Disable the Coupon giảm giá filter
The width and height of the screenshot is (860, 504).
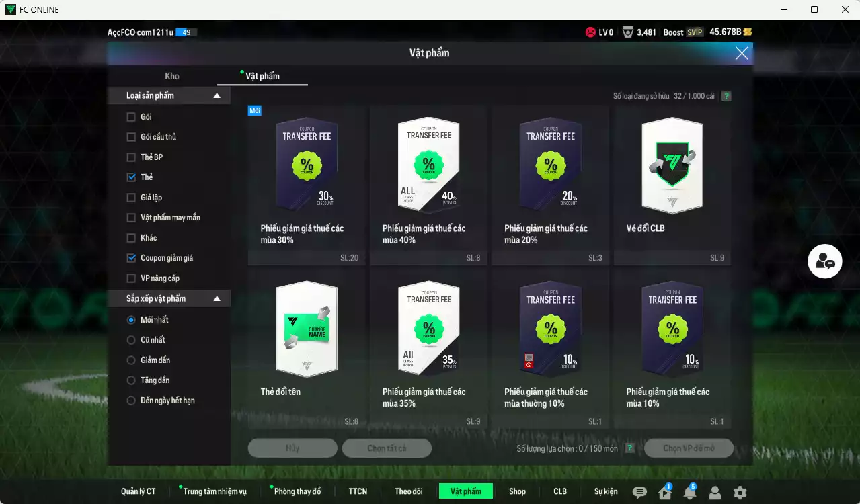pos(131,258)
